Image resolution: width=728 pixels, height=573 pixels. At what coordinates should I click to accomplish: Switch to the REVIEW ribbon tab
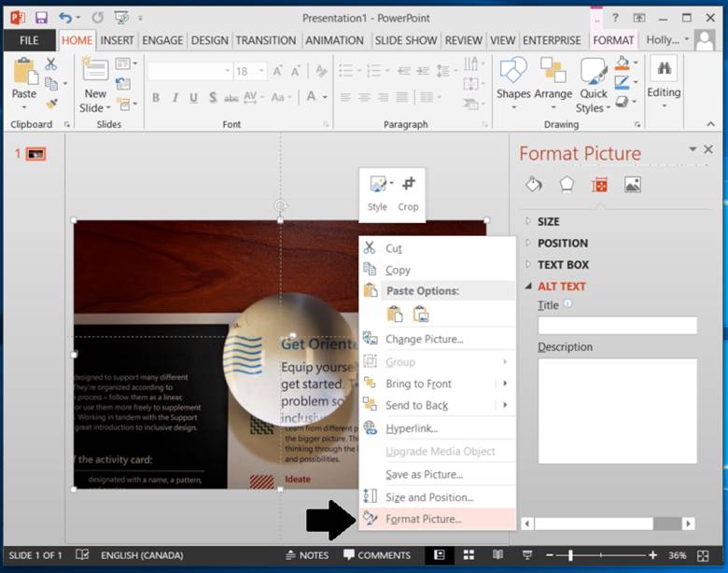(x=463, y=40)
